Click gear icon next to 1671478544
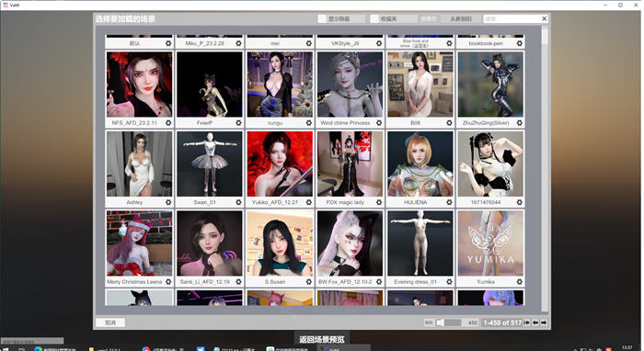 [520, 202]
